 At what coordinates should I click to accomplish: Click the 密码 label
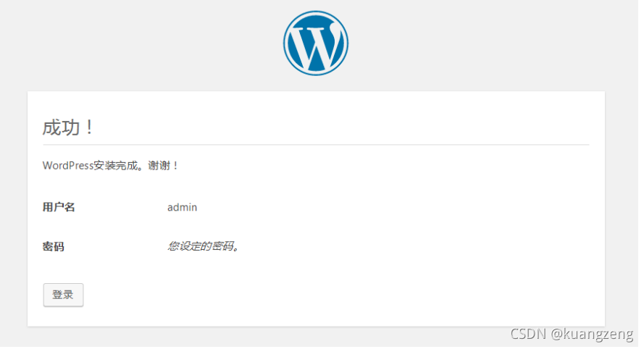54,246
